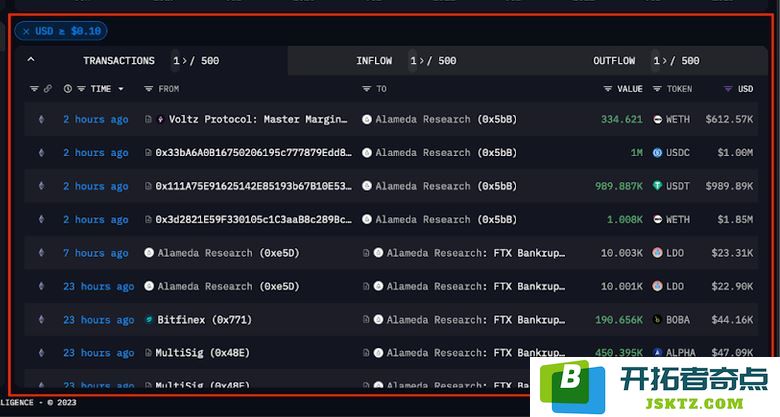780x417 pixels.
Task: Click Ethereum icon in the 1M USDC row
Action: pyautogui.click(x=41, y=153)
